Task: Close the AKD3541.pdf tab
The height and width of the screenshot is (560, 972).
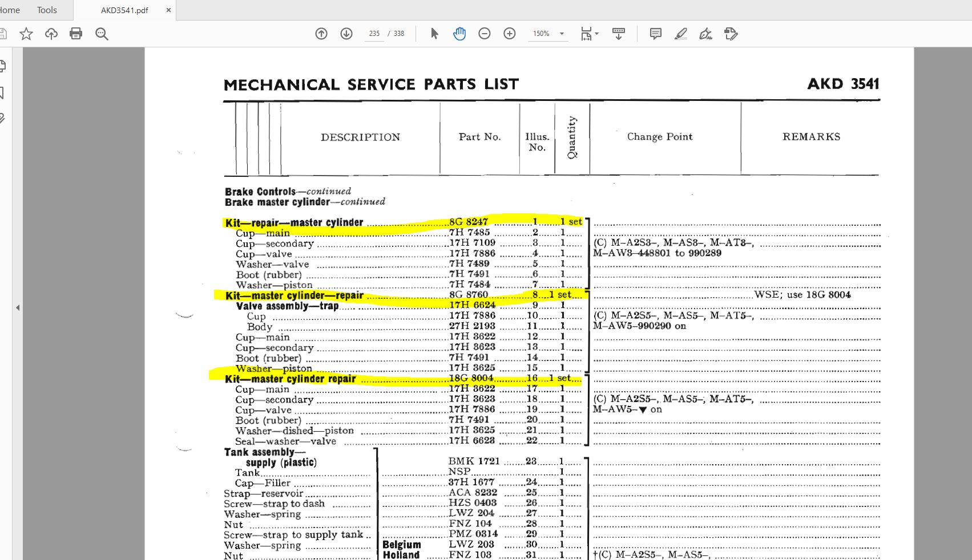Action: [x=168, y=10]
